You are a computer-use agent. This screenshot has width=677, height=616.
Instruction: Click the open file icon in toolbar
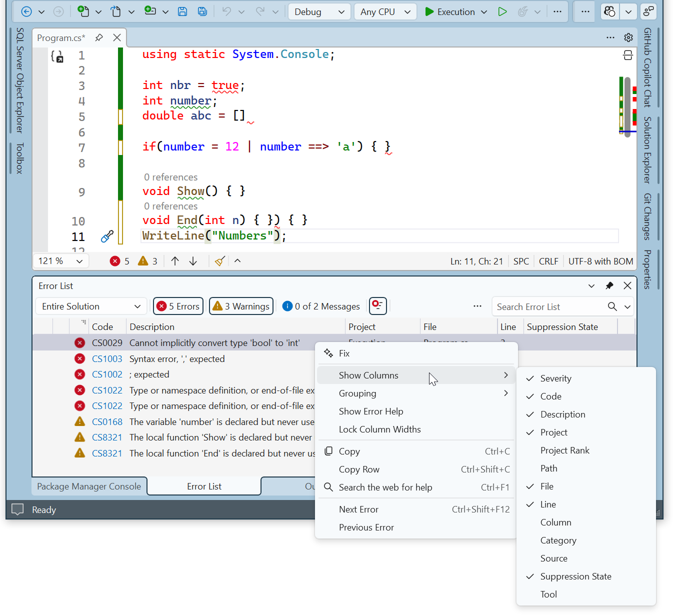116,11
